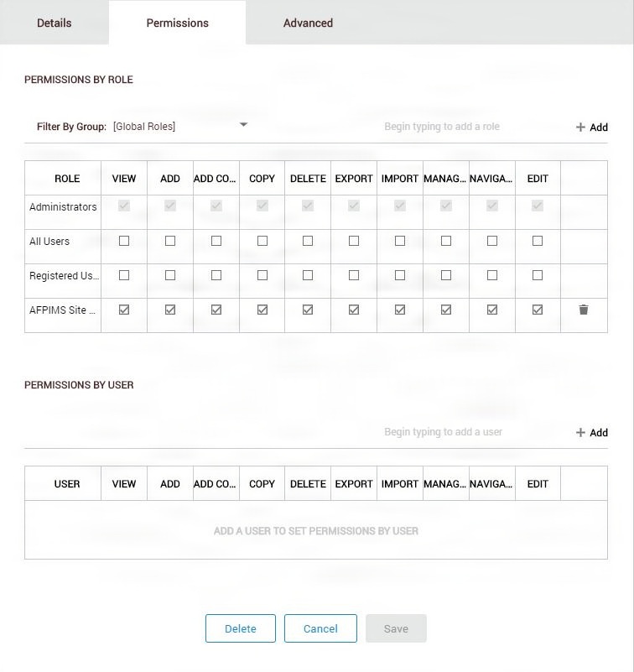Click the greyed Save button

(396, 628)
